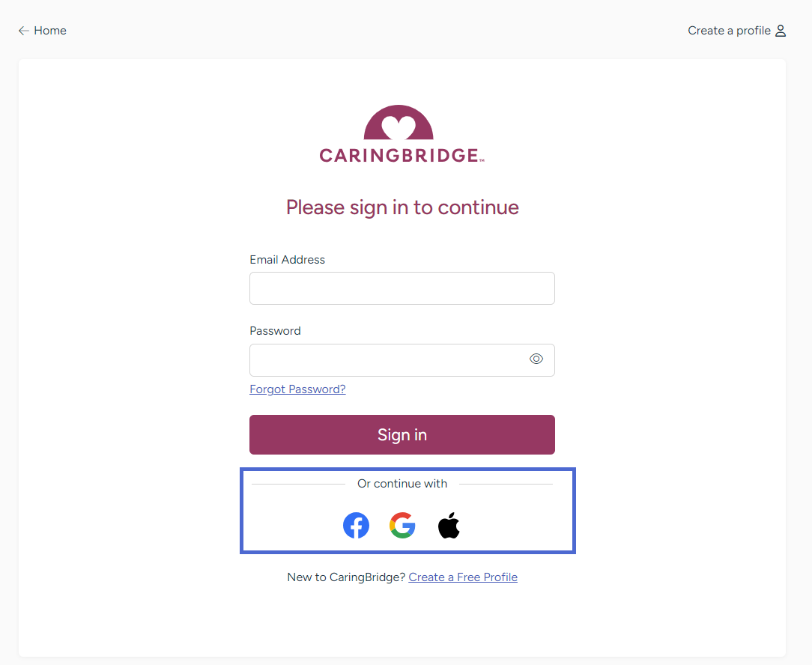Click the Email Address label
Screen dimensions: 812x665
287,260
